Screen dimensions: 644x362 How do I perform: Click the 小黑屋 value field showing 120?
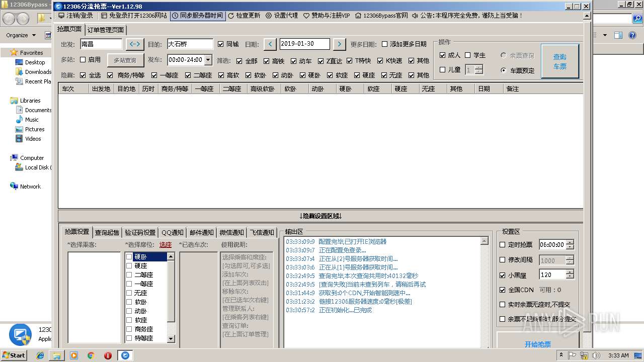click(x=552, y=275)
